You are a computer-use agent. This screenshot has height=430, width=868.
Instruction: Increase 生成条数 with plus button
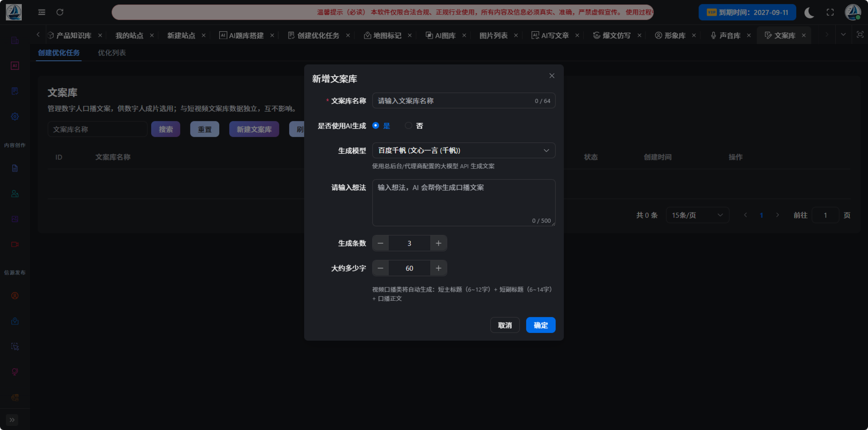point(438,243)
